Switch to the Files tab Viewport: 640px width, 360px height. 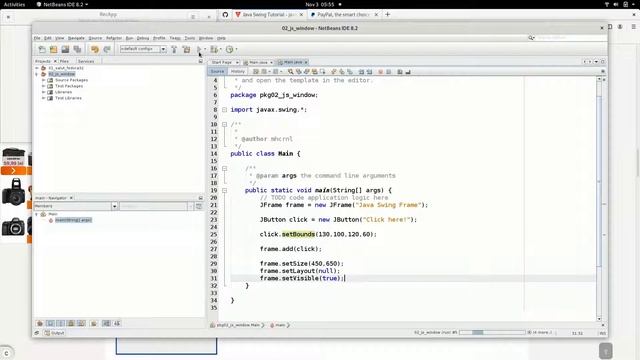point(64,61)
